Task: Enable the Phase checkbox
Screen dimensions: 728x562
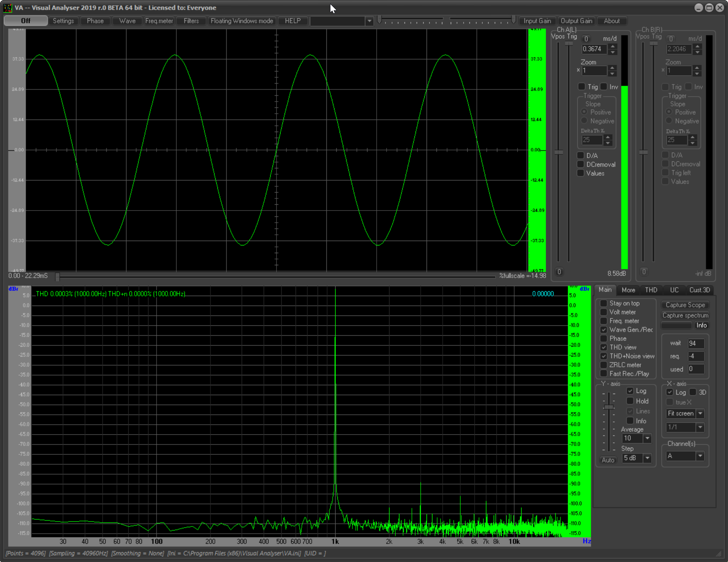Action: pyautogui.click(x=603, y=339)
